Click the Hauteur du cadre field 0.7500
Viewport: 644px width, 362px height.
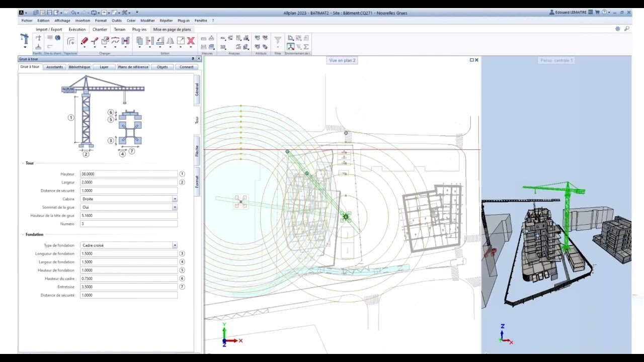(x=129, y=279)
